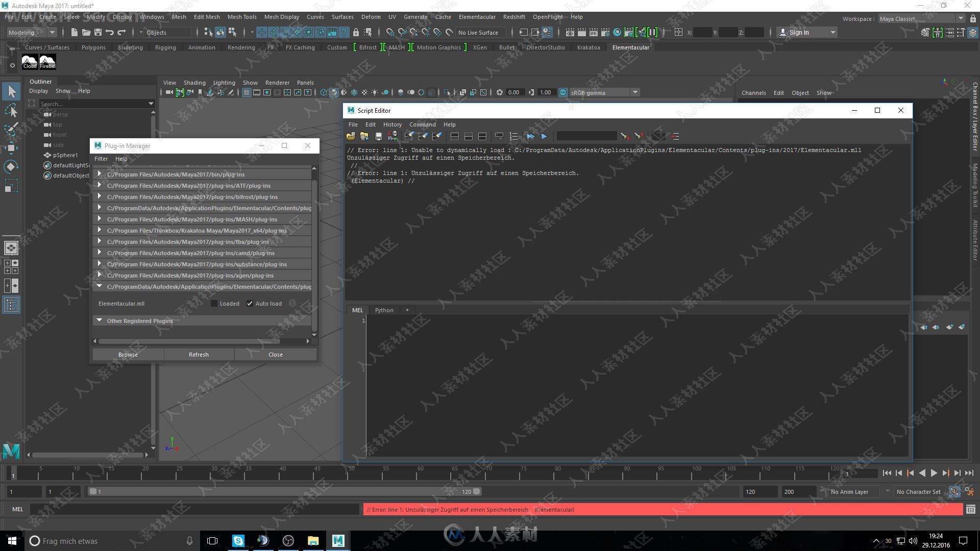Image resolution: width=980 pixels, height=551 pixels.
Task: Click Go to End of playback range
Action: tap(969, 473)
